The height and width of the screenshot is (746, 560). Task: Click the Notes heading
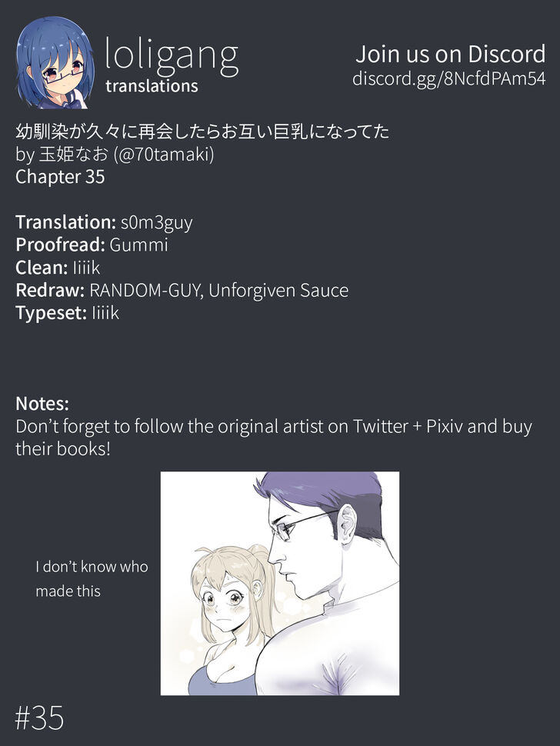point(42,404)
